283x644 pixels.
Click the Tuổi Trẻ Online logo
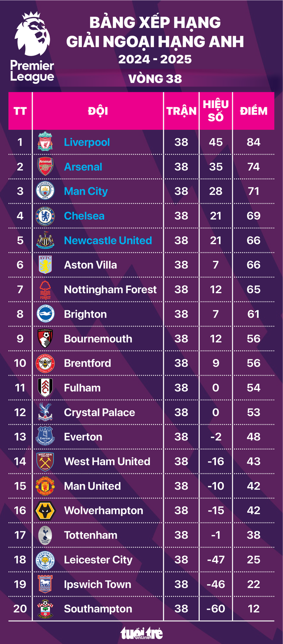click(x=141, y=633)
